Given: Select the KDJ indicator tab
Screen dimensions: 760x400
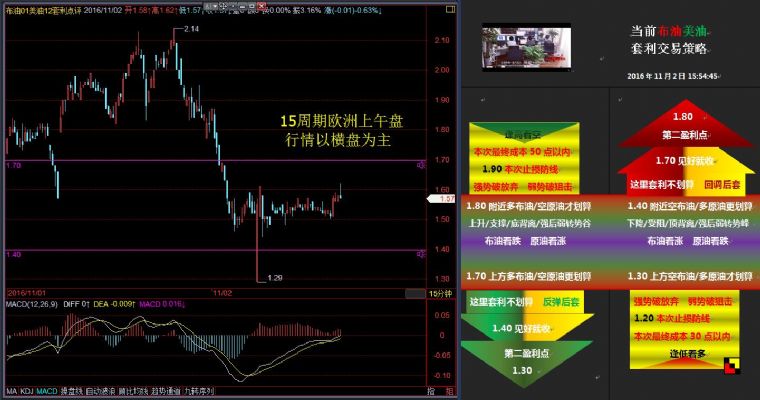Looking at the screenshot, I should click(x=27, y=391).
